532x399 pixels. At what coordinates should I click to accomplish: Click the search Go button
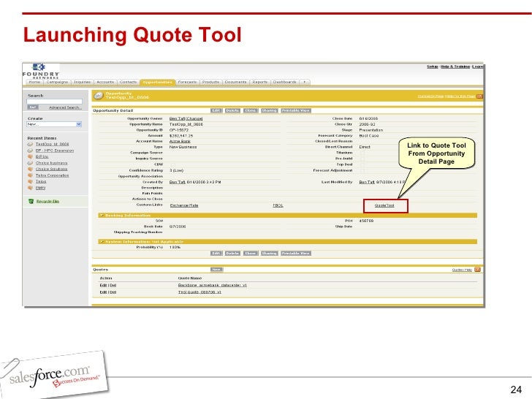pos(33,107)
